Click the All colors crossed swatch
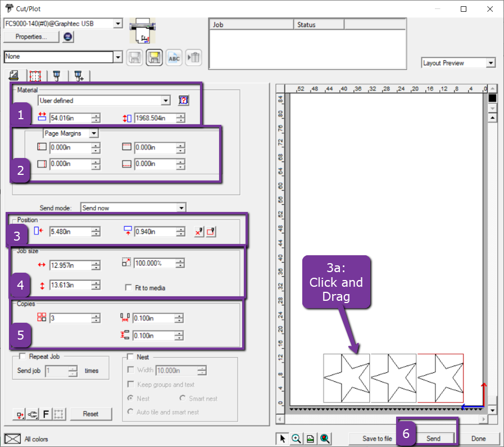504x447 pixels. pos(12,439)
